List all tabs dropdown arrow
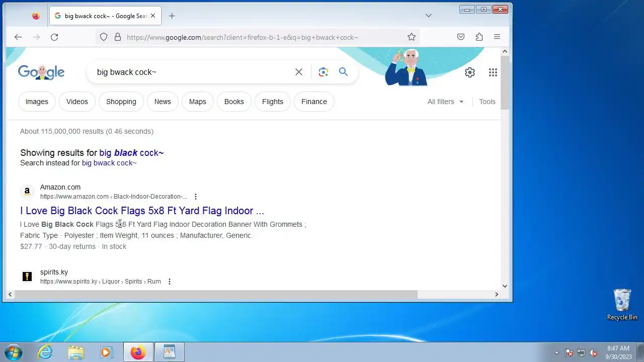The height and width of the screenshot is (362, 644). 429,16
